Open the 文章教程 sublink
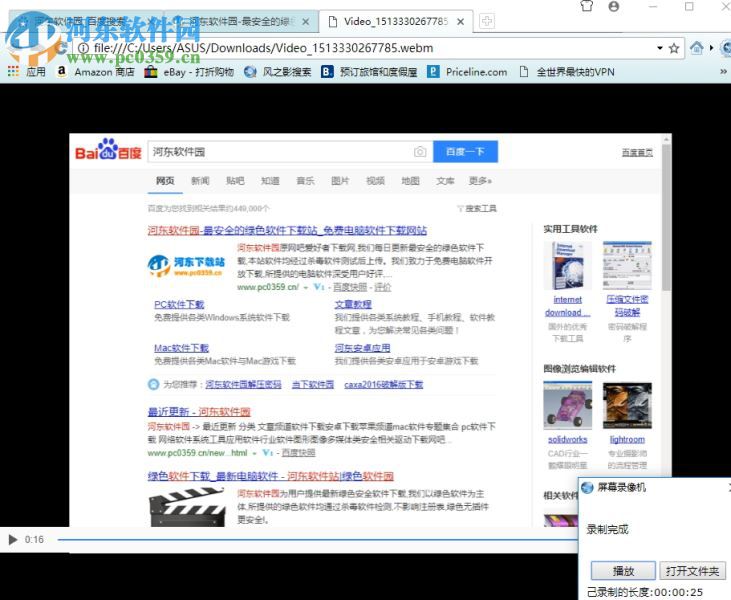The height and width of the screenshot is (600, 731). [x=353, y=304]
